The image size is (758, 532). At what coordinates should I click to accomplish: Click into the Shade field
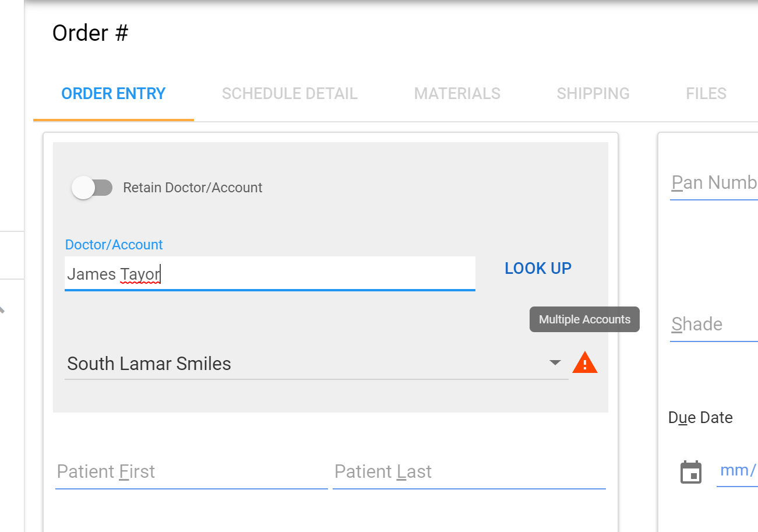714,325
